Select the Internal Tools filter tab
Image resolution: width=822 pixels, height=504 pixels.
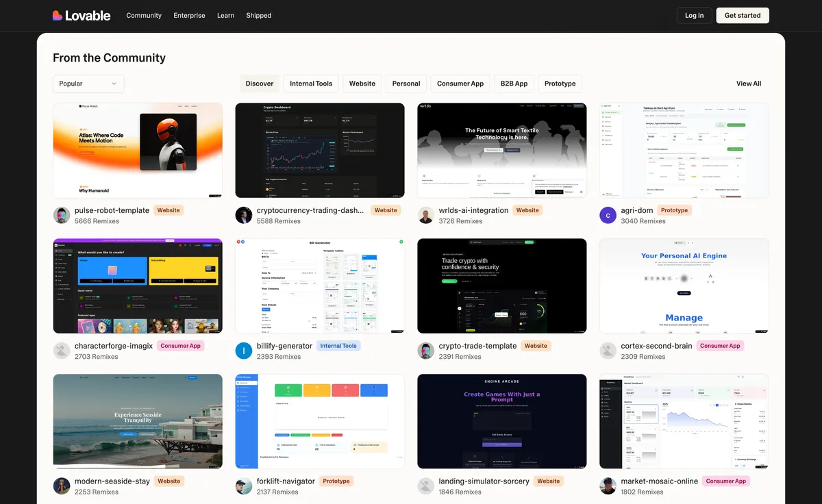311,84
